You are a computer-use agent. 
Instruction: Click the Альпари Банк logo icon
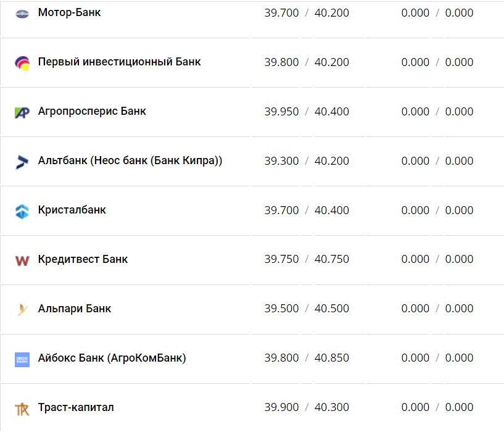tap(22, 309)
